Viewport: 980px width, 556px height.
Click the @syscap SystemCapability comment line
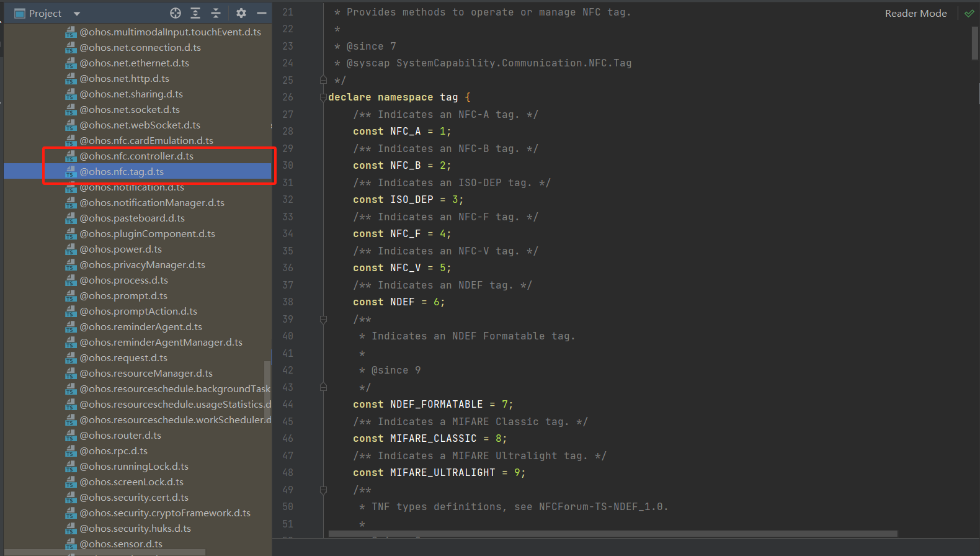[483, 63]
